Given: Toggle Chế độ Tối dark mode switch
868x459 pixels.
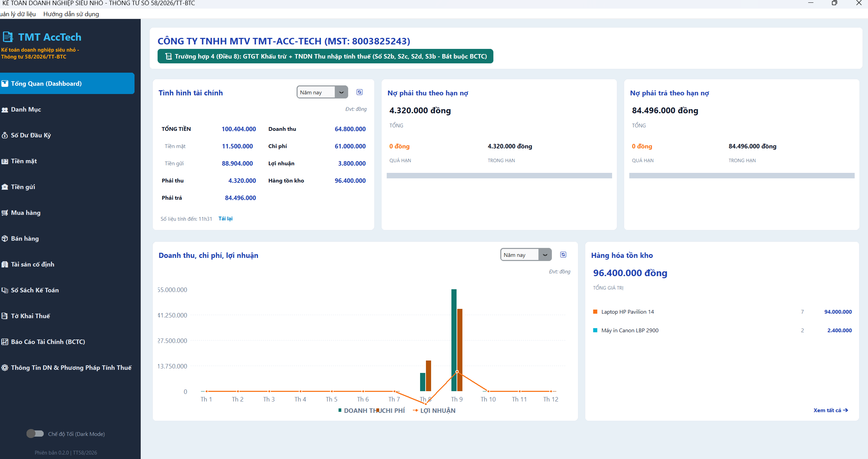Looking at the screenshot, I should point(35,434).
